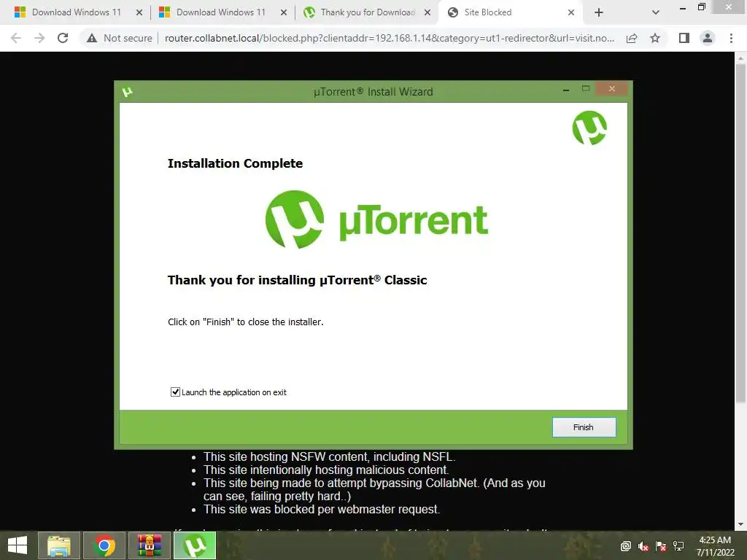Open the Chrome profile menu

pos(708,38)
